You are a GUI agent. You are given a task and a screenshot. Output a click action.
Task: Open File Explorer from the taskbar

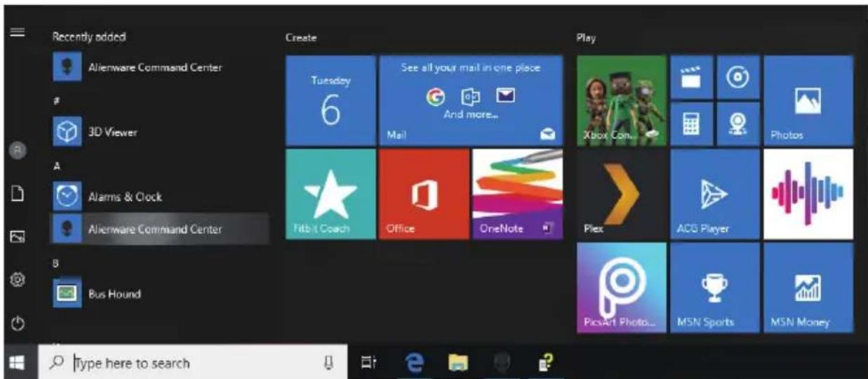point(458,362)
